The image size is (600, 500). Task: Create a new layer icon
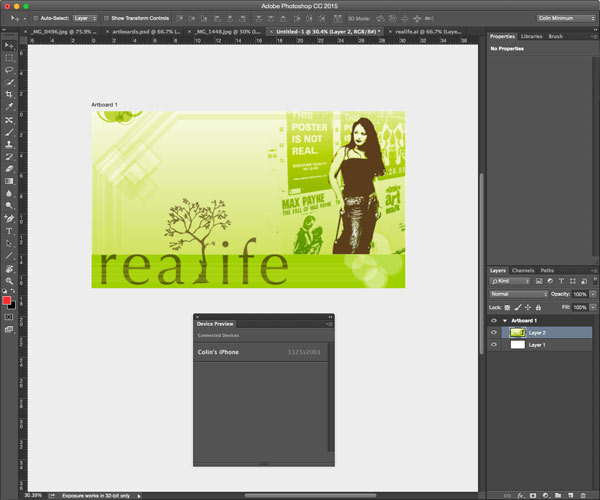point(571,495)
